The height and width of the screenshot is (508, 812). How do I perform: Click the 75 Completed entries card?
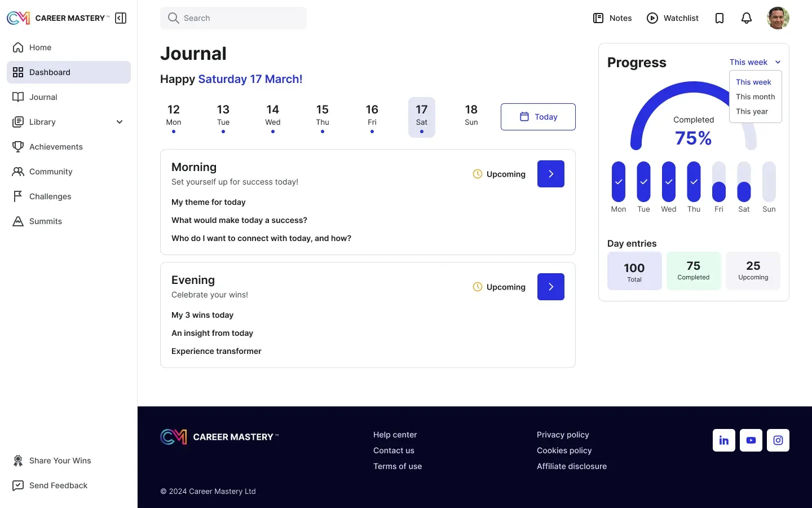(694, 271)
